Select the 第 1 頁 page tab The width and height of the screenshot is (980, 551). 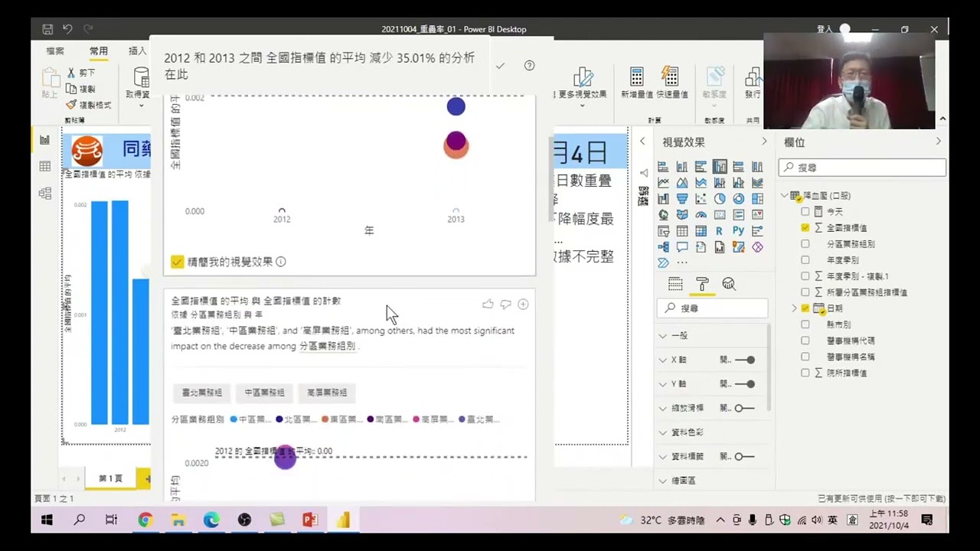pyautogui.click(x=110, y=478)
